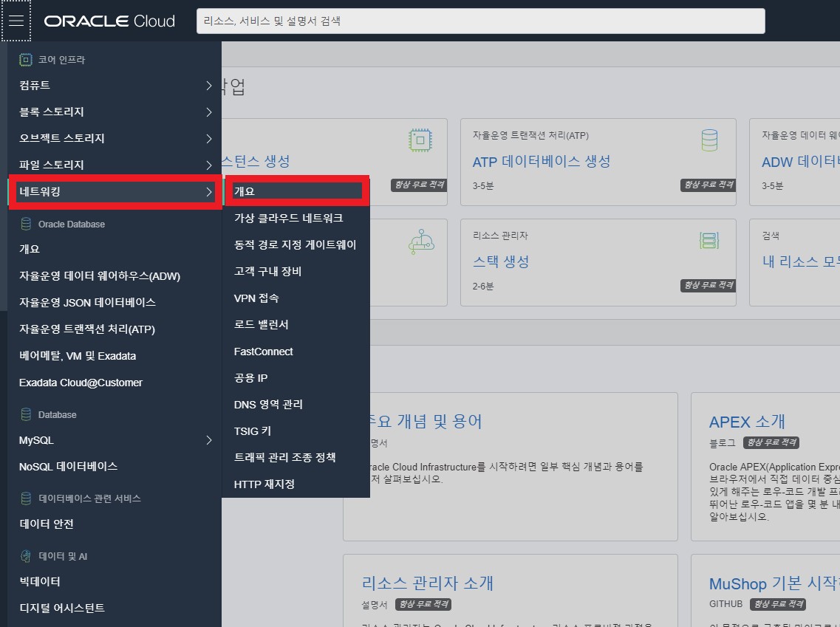Expand the 블록 스토리지 submenu chevron
The image size is (840, 627).
pos(209,112)
